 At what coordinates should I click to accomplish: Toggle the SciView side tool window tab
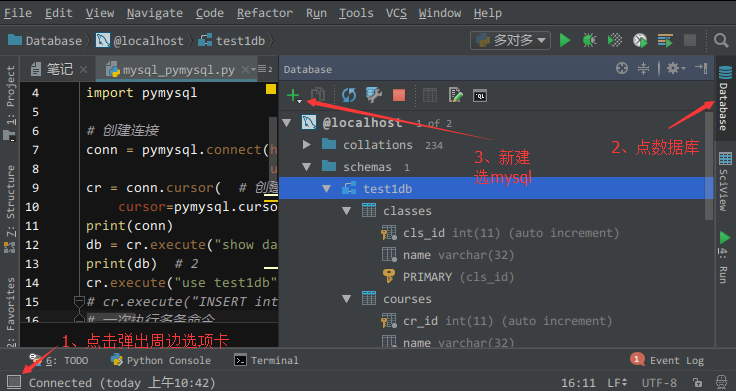pyautogui.click(x=724, y=181)
